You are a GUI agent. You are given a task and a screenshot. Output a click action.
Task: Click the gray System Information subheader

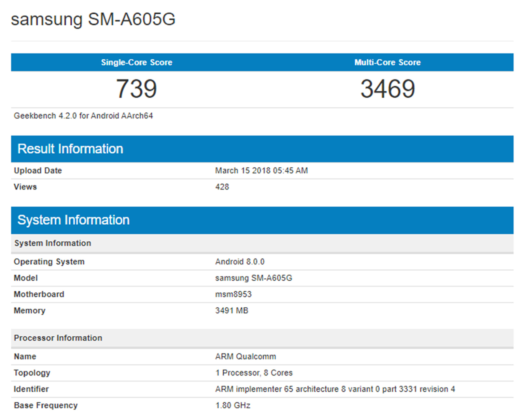pos(52,243)
